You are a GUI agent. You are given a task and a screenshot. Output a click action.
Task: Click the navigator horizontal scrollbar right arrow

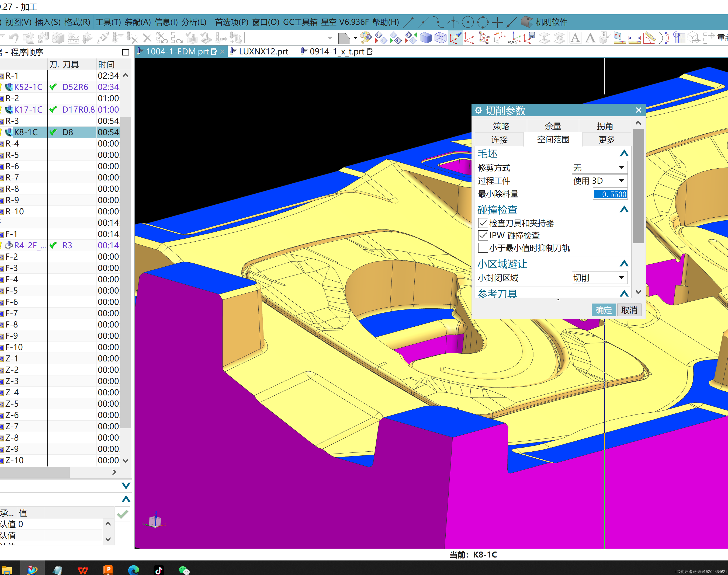[115, 472]
